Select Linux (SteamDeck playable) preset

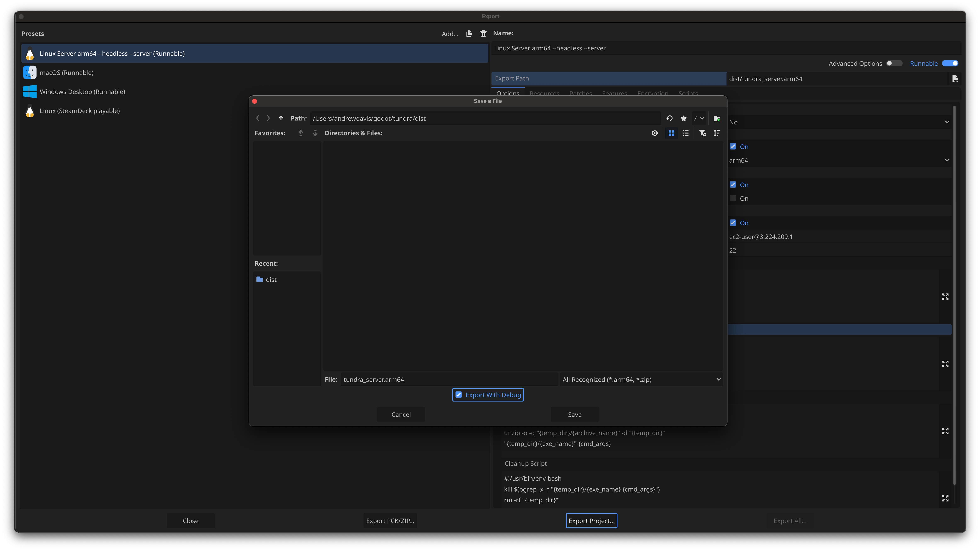click(255, 111)
